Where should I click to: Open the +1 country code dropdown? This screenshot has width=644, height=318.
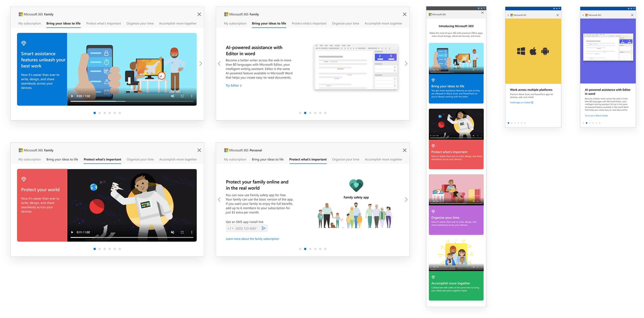point(230,228)
